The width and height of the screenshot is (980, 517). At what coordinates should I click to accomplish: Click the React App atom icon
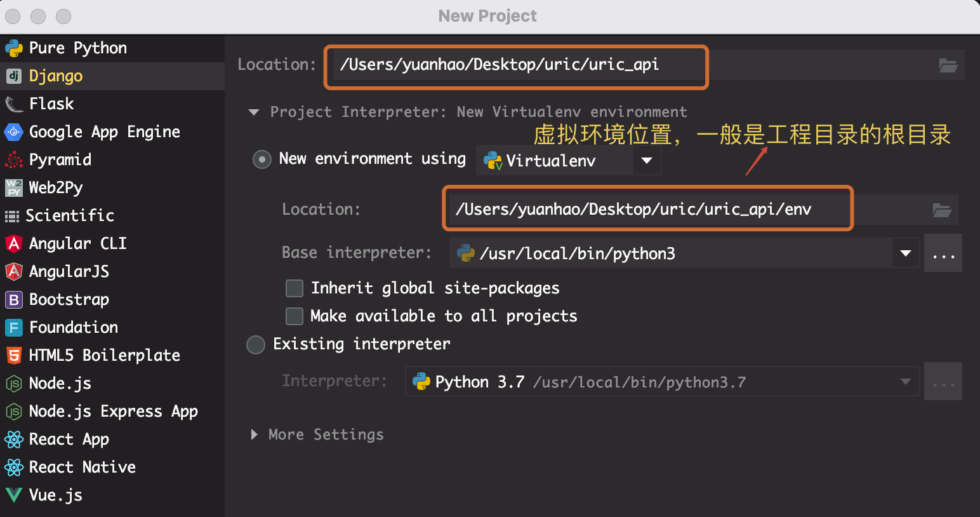coord(14,440)
